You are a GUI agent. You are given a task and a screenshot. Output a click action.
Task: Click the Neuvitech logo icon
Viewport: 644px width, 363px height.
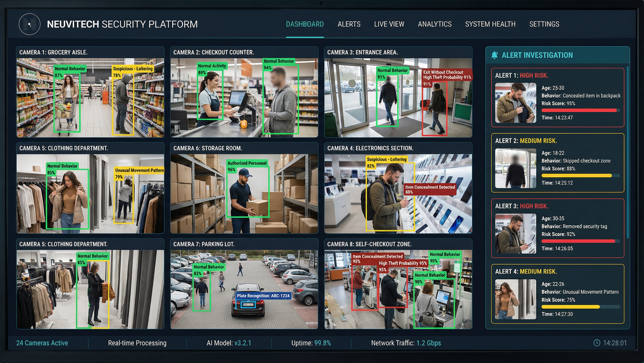[x=29, y=24]
